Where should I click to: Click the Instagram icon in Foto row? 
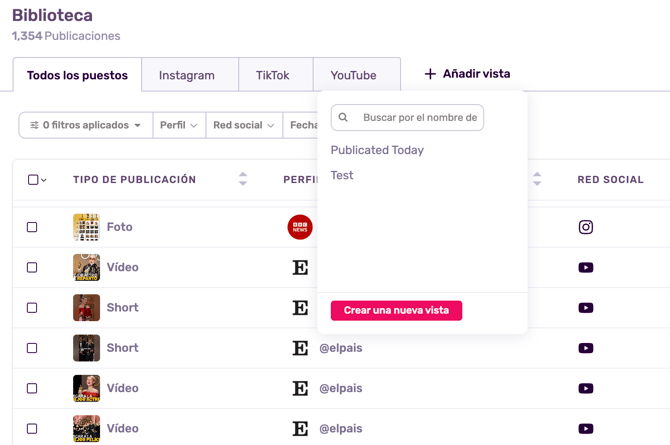click(x=586, y=227)
